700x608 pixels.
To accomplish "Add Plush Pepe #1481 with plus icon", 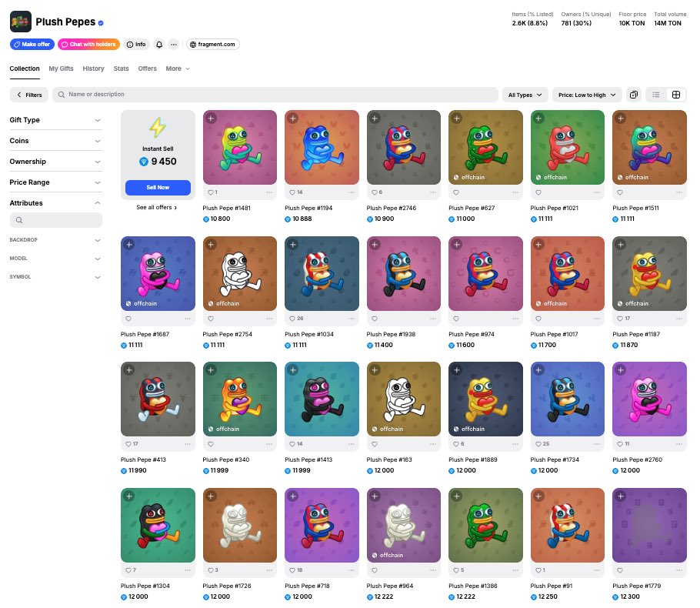I will pos(211,119).
